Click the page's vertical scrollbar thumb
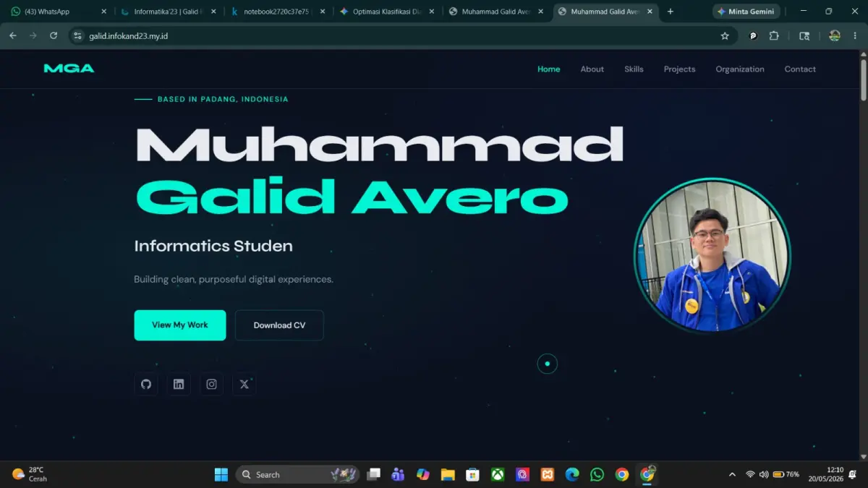This screenshot has height=488, width=868. click(863, 81)
